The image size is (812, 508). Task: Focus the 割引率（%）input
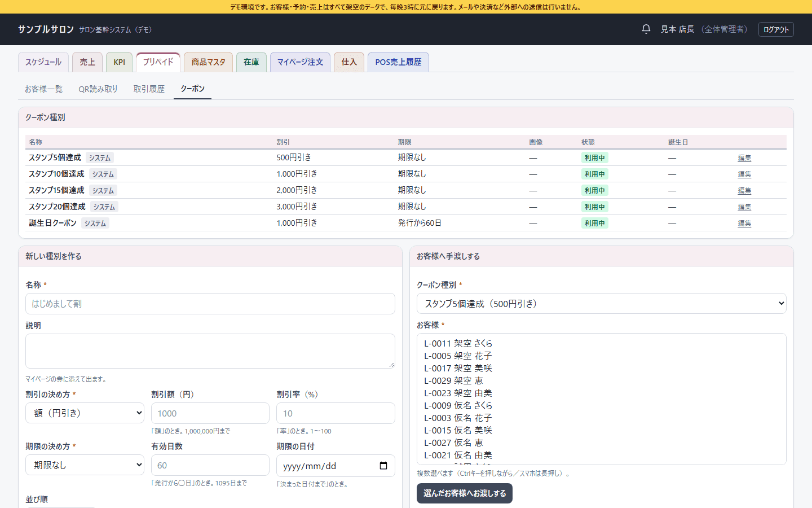click(x=336, y=413)
